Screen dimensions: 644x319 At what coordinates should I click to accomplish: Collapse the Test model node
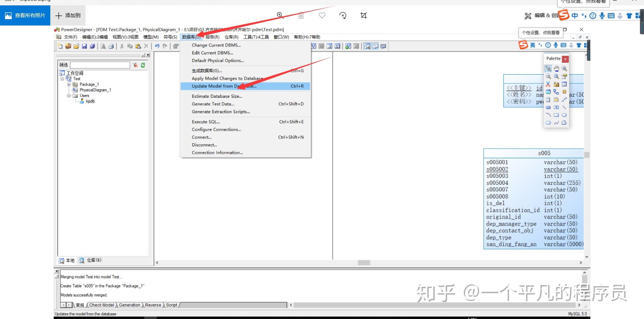62,79
